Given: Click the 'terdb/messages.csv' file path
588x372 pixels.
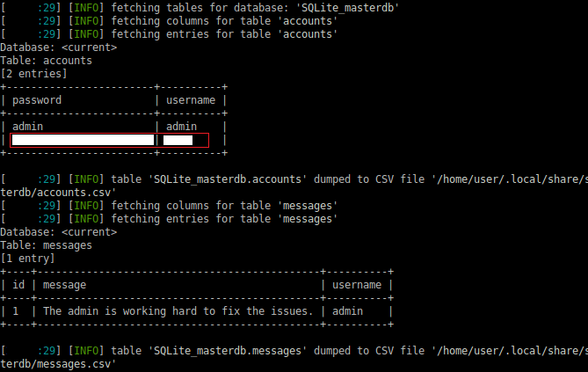Looking at the screenshot, I should point(58,364).
